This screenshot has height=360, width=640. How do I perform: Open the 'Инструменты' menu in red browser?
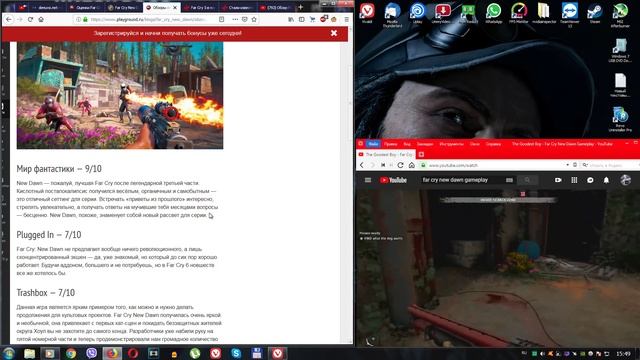tap(451, 144)
